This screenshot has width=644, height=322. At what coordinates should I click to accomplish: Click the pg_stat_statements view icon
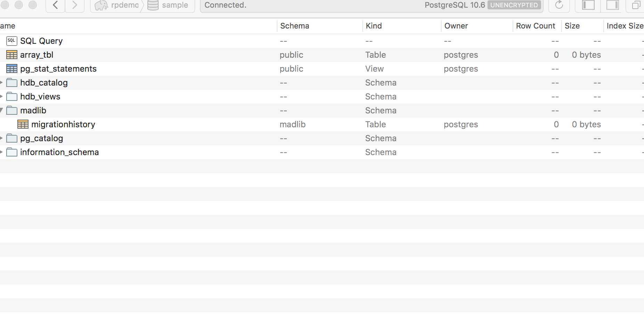pyautogui.click(x=12, y=69)
